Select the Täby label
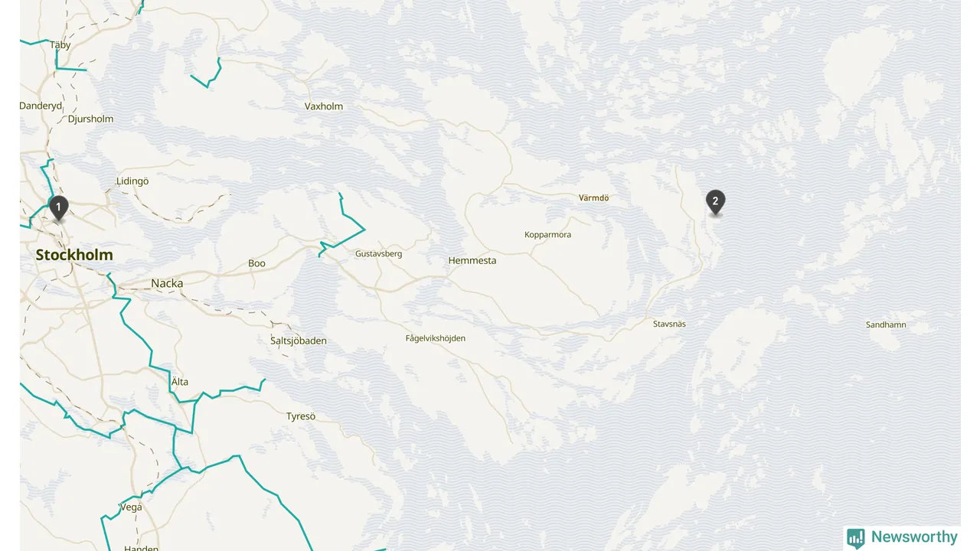 [x=60, y=45]
